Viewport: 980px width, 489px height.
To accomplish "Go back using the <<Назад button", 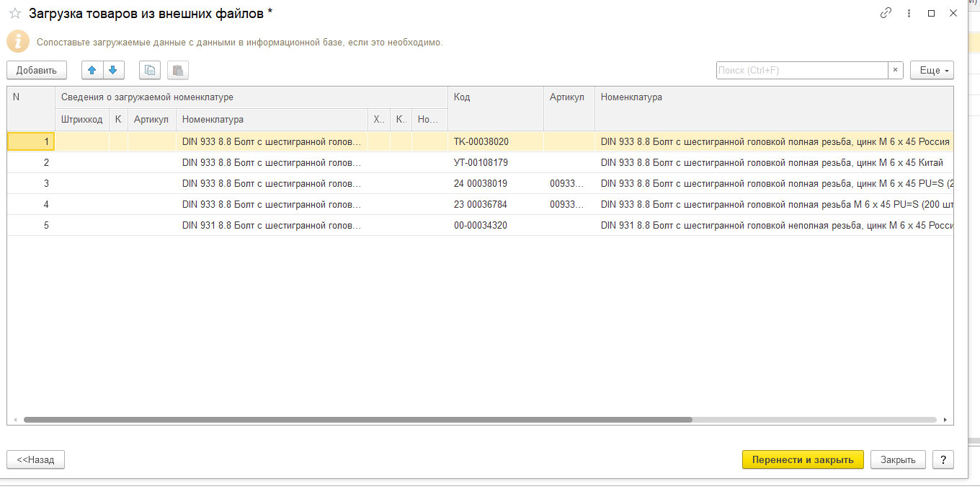I will (35, 459).
